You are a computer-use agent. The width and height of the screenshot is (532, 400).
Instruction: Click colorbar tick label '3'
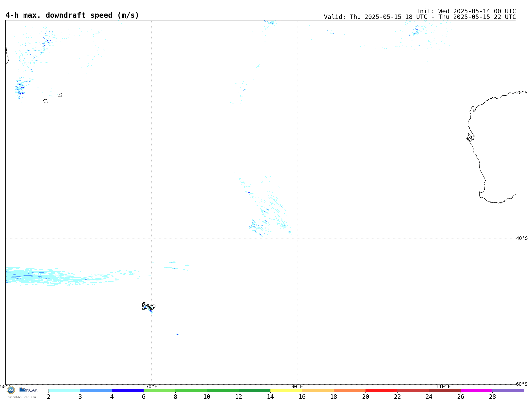[x=80, y=397]
